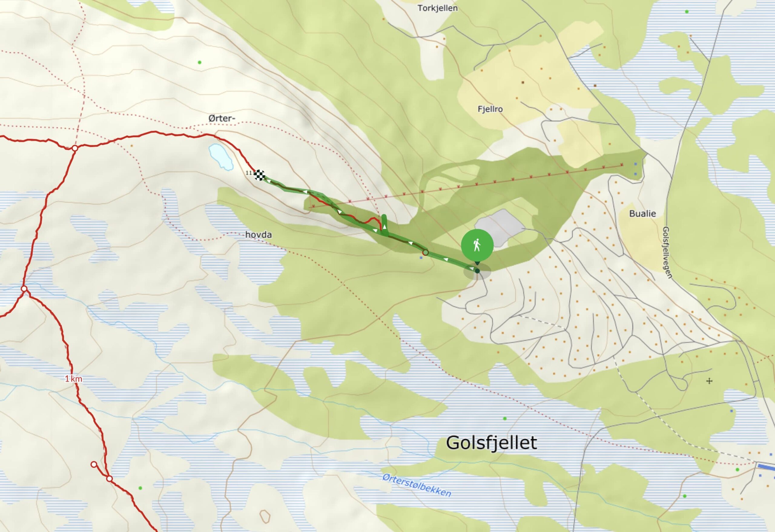
Task: Click the Ørterstølbekken stream label
Action: pyautogui.click(x=417, y=485)
